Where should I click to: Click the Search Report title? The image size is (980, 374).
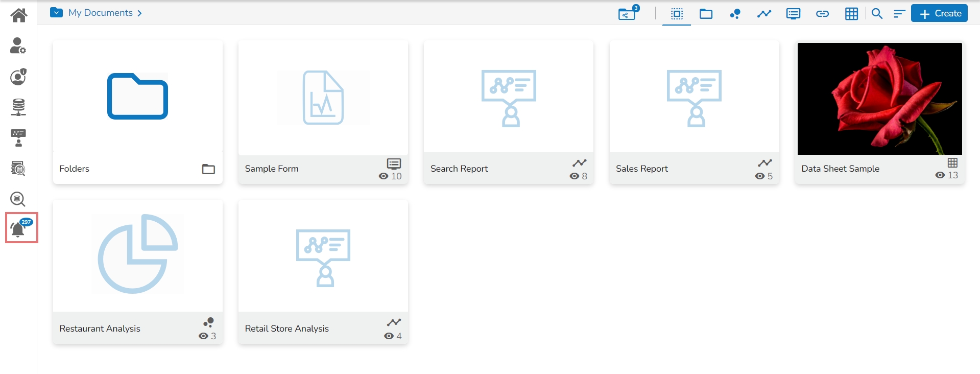coord(459,169)
